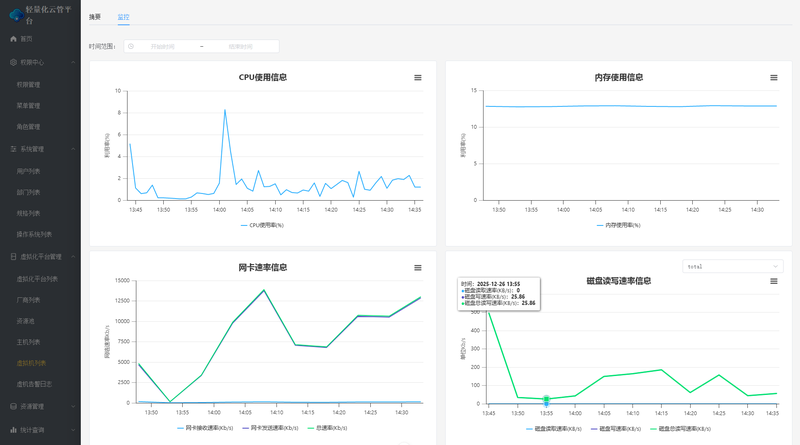Click the 首页 home icon in sidebar
This screenshot has height=445, width=800.
[13, 39]
